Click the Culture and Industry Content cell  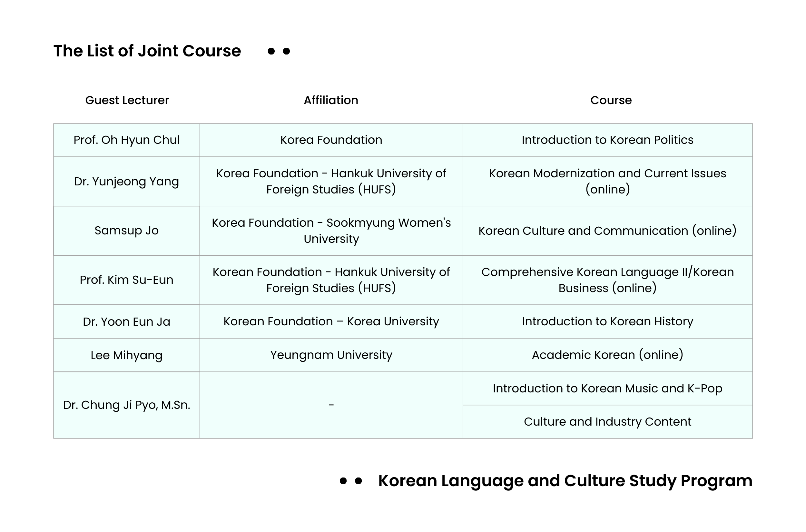607,422
